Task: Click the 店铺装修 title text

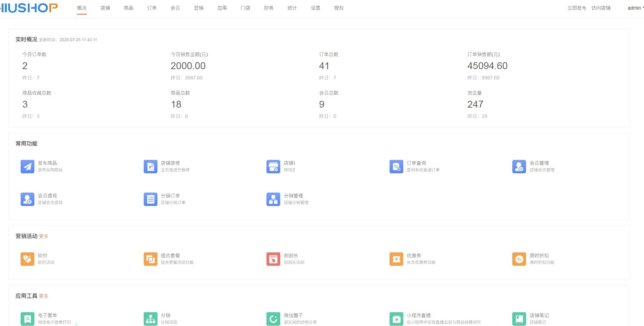Action: 171,163
